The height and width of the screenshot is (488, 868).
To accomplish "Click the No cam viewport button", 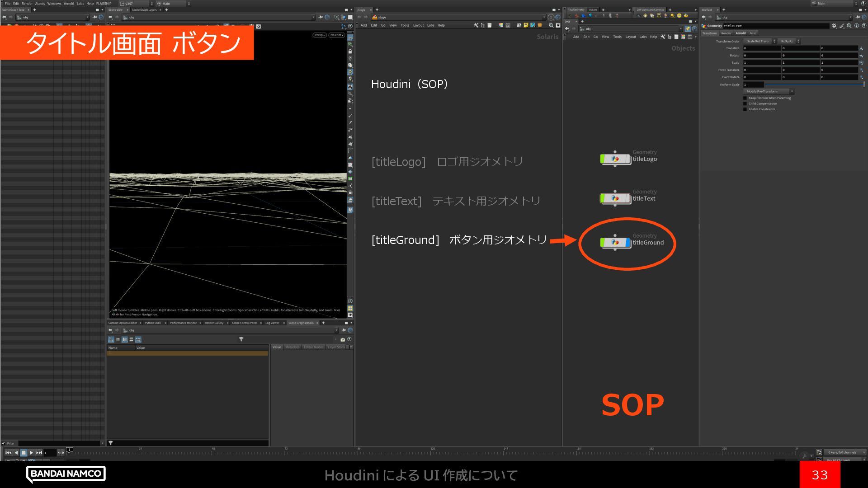I will (336, 35).
